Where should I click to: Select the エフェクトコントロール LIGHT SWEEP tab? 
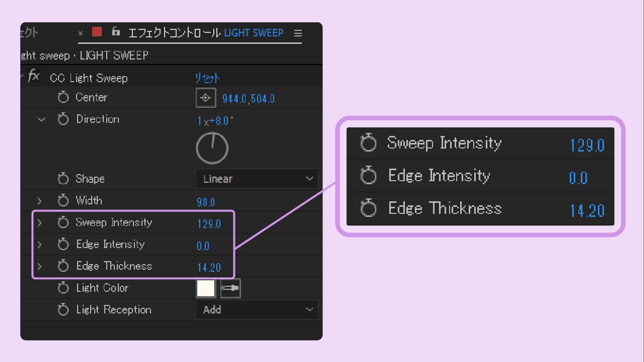point(206,33)
